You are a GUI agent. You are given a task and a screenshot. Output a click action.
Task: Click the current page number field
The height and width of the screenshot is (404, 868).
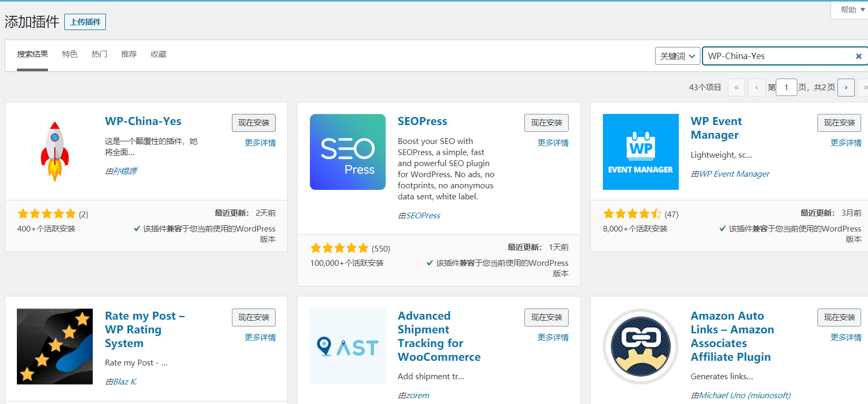pos(786,88)
